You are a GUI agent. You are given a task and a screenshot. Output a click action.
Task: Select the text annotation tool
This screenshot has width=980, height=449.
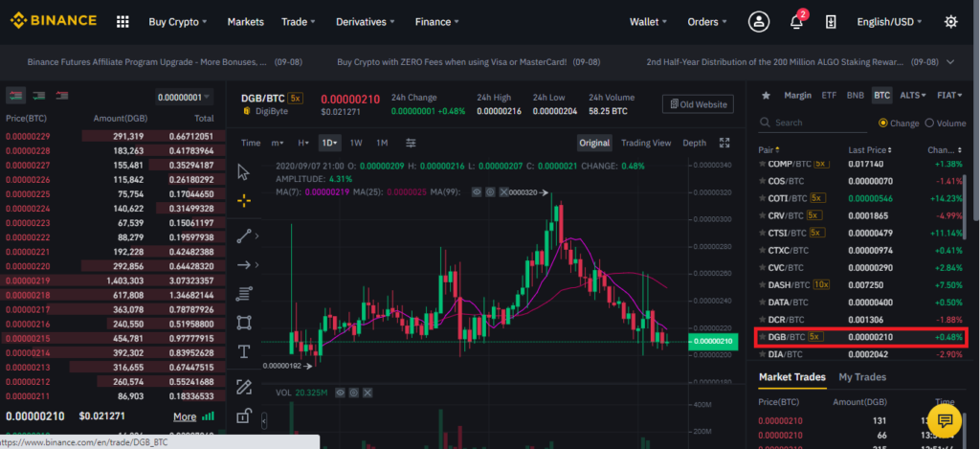[x=244, y=352]
